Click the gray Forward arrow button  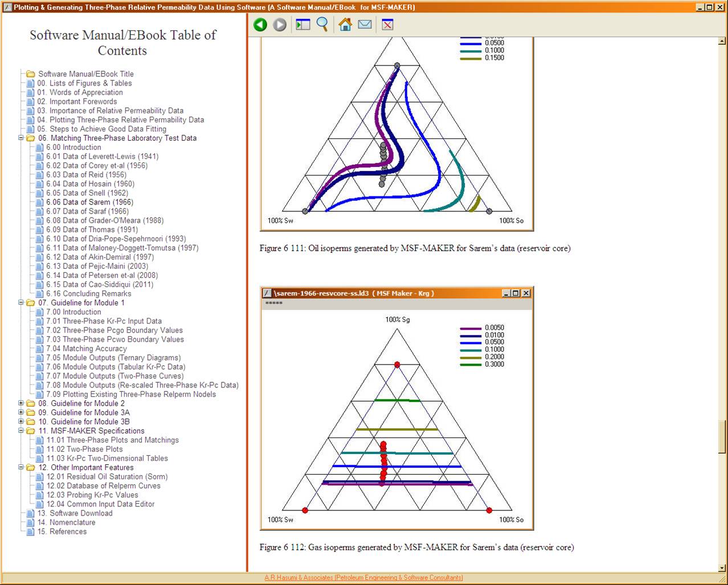280,24
